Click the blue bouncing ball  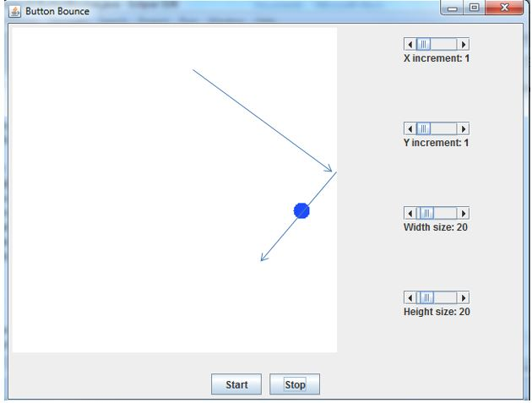click(x=301, y=211)
